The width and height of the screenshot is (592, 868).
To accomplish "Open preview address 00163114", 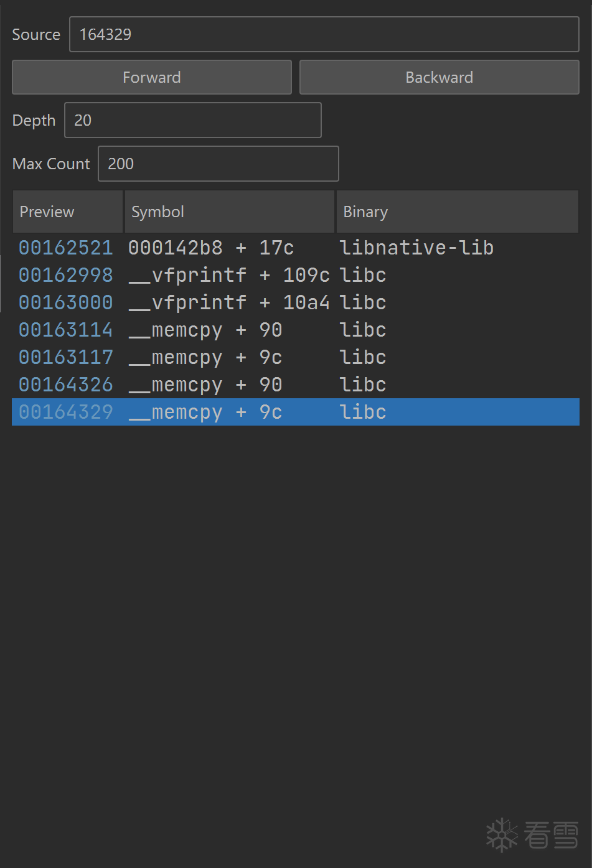I will click(x=66, y=330).
